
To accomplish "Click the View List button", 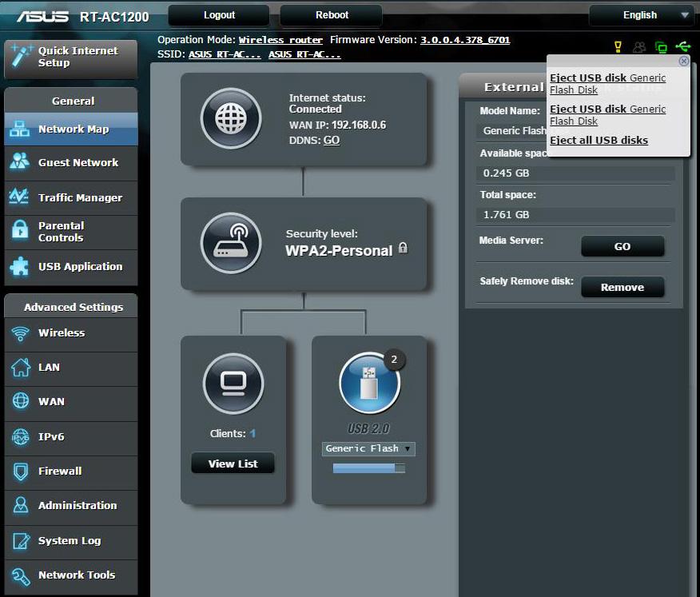I will click(x=233, y=464).
